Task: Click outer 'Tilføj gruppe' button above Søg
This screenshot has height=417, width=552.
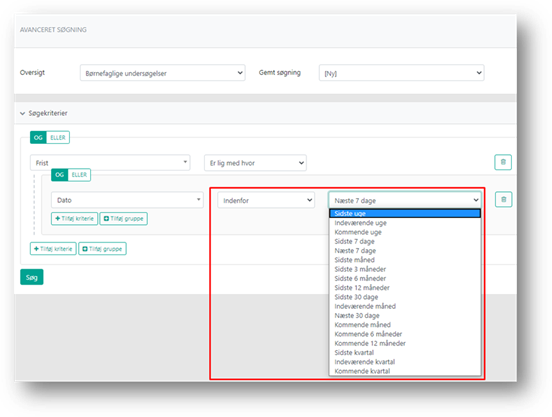Action: 102,249
